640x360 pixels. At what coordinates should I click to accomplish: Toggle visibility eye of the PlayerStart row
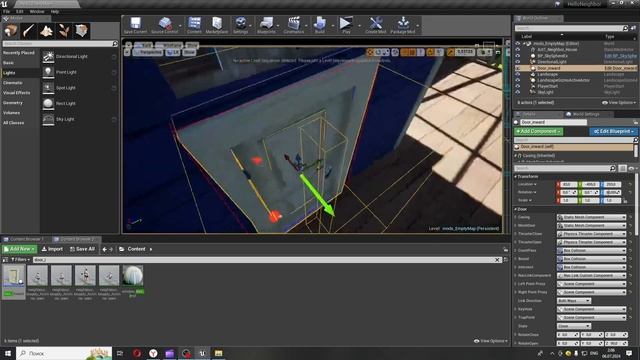[518, 86]
